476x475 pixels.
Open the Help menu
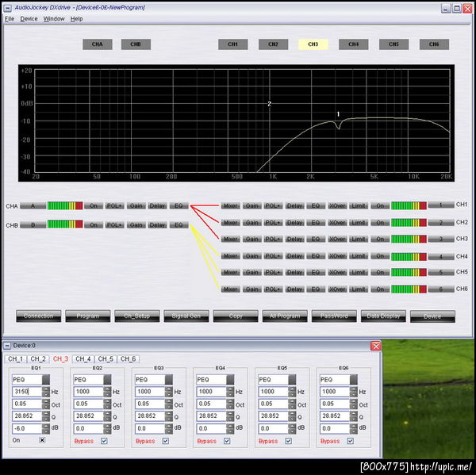pos(76,19)
